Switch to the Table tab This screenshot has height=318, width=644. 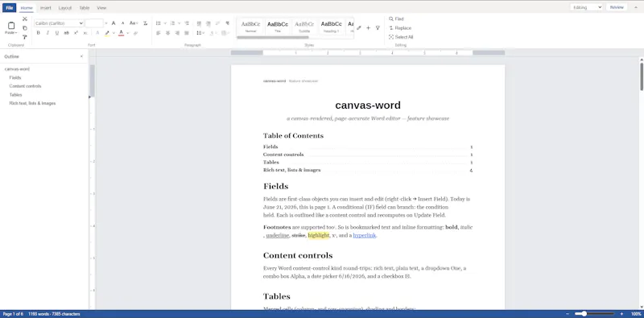85,8
